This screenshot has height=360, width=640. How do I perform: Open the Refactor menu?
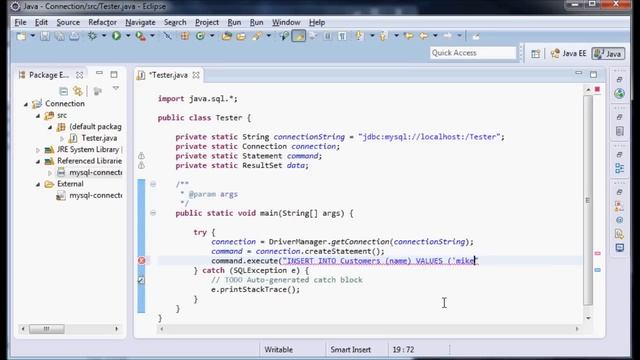(102, 22)
